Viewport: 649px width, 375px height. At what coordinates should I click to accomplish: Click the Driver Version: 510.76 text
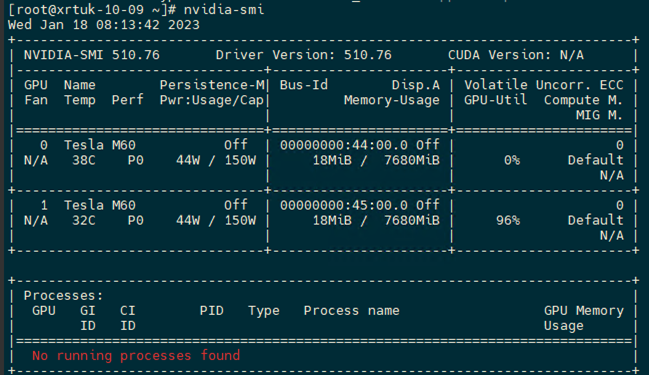303,55
